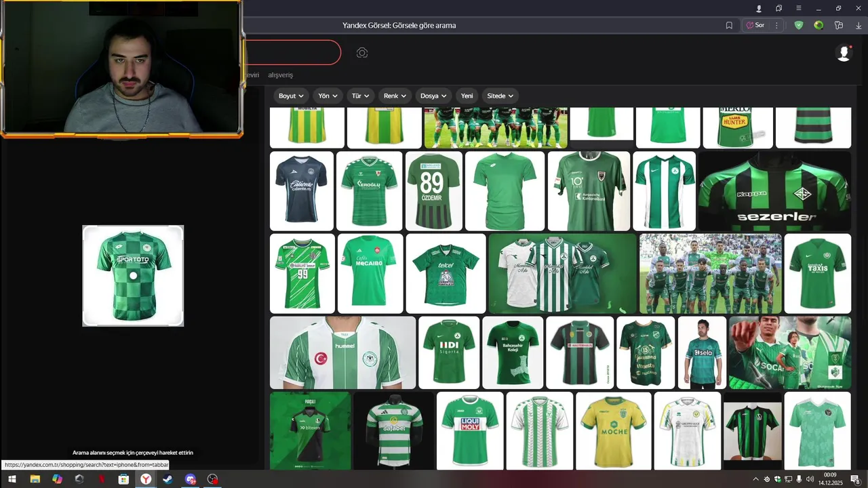Show hidden system tray icons
Image resolution: width=868 pixels, height=488 pixels.
coord(756,479)
